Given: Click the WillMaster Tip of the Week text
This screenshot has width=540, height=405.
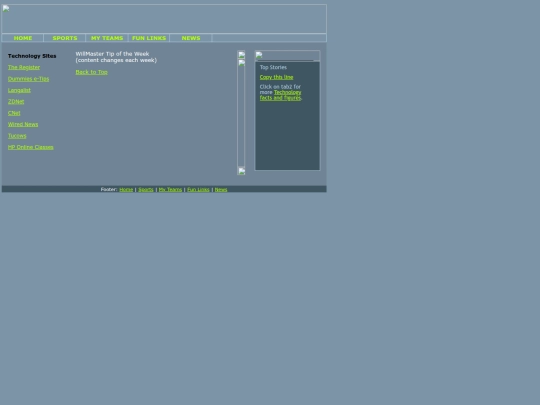Looking at the screenshot, I should 112,54.
